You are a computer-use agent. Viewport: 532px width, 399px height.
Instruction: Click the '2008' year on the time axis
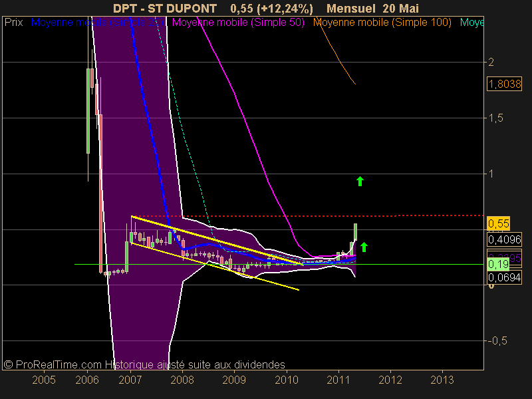coord(182,380)
